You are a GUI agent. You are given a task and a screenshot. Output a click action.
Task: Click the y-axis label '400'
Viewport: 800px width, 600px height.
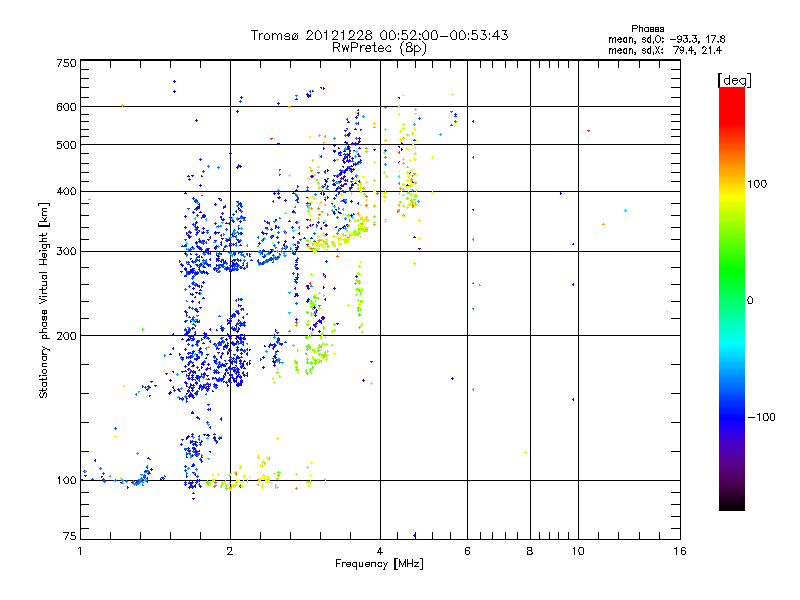pos(66,192)
